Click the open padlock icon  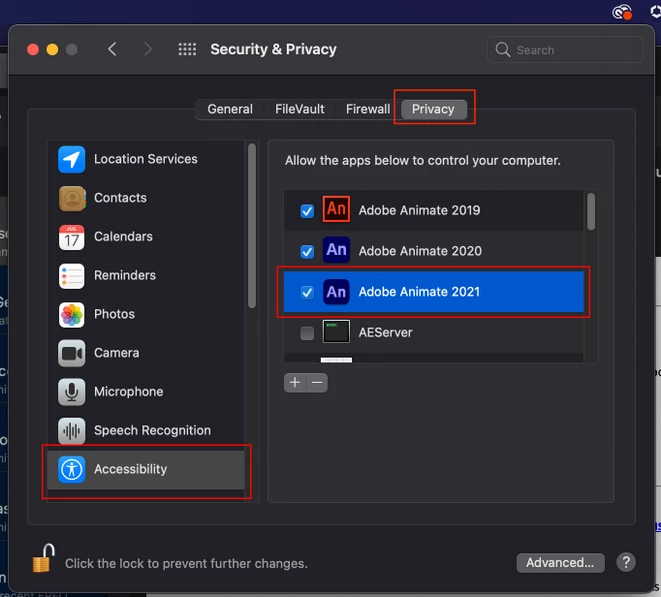tap(43, 558)
